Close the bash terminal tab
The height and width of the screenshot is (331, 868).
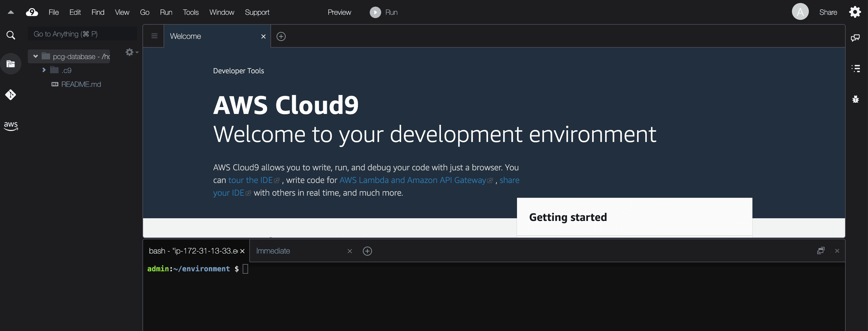pos(242,251)
